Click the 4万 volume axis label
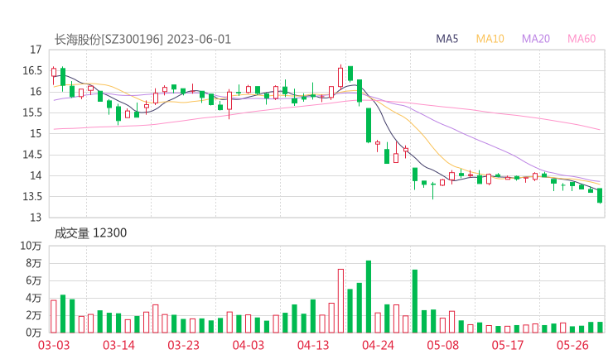The width and height of the screenshot is (613, 364). coord(34,298)
